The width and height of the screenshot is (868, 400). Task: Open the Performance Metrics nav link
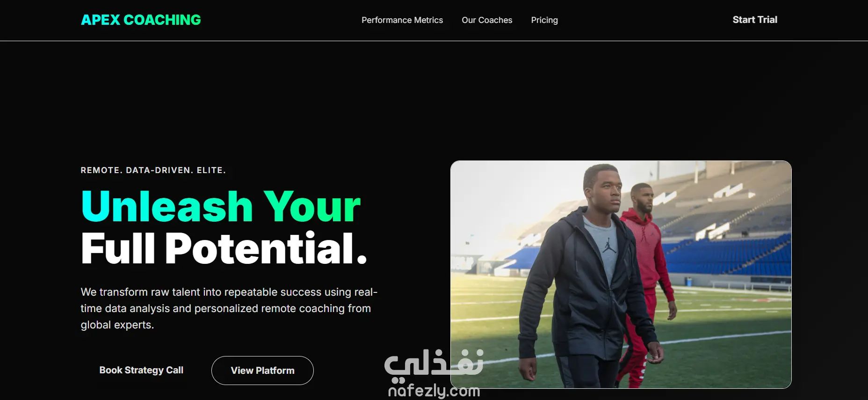402,20
